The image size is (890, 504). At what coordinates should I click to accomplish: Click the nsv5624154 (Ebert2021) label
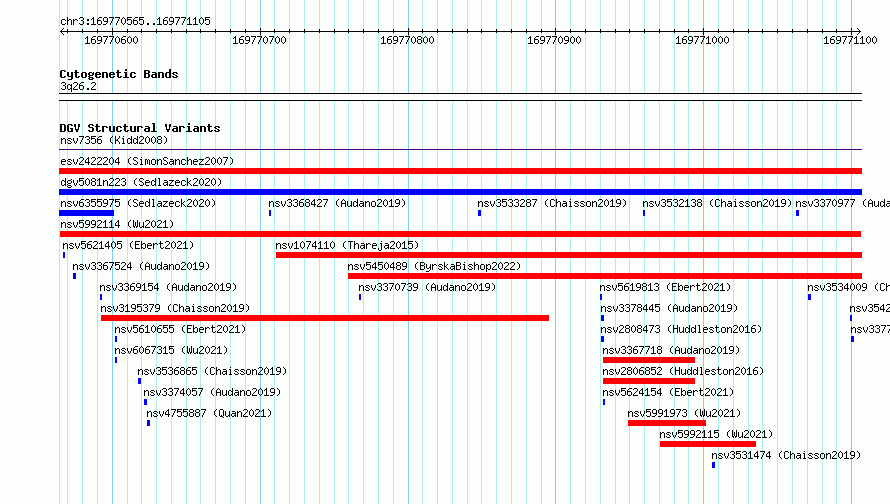pos(668,392)
